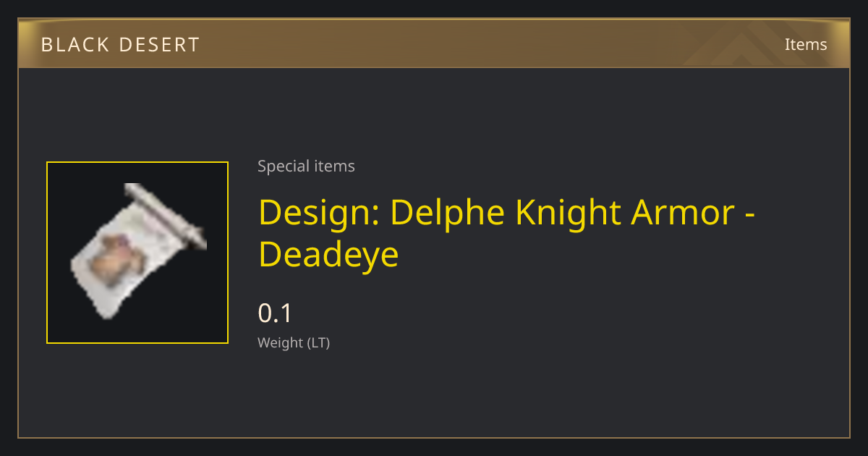Select the 0.1 weight value

275,313
